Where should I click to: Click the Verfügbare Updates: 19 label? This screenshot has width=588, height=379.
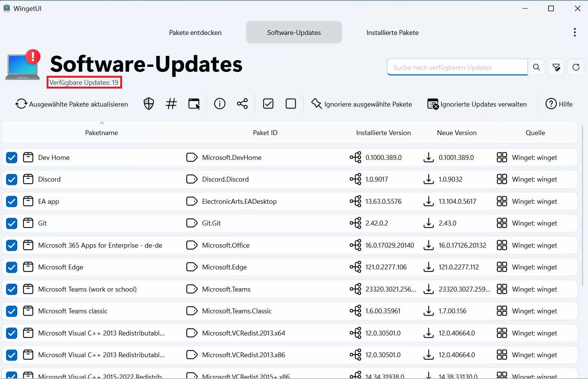[x=84, y=83]
